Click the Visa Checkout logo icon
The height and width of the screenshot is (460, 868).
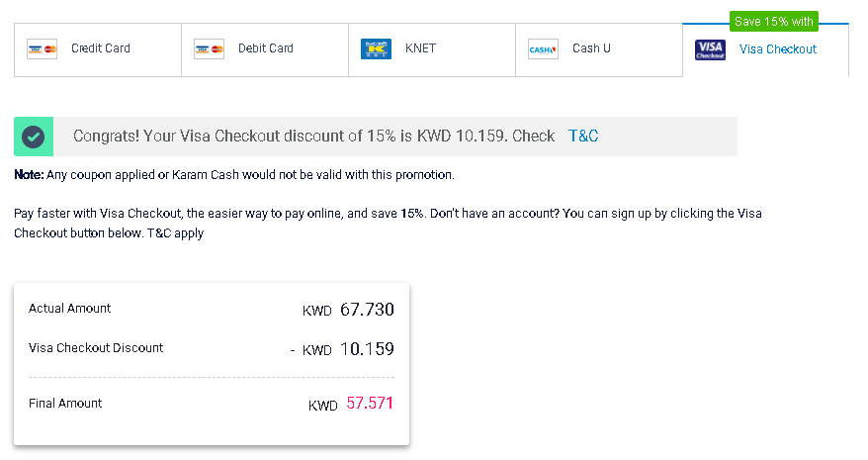710,49
